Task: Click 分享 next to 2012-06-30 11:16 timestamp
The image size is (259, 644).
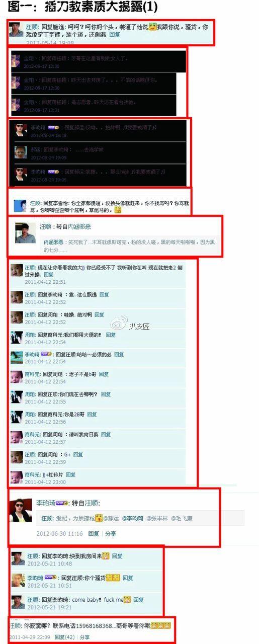Action: 111,533
